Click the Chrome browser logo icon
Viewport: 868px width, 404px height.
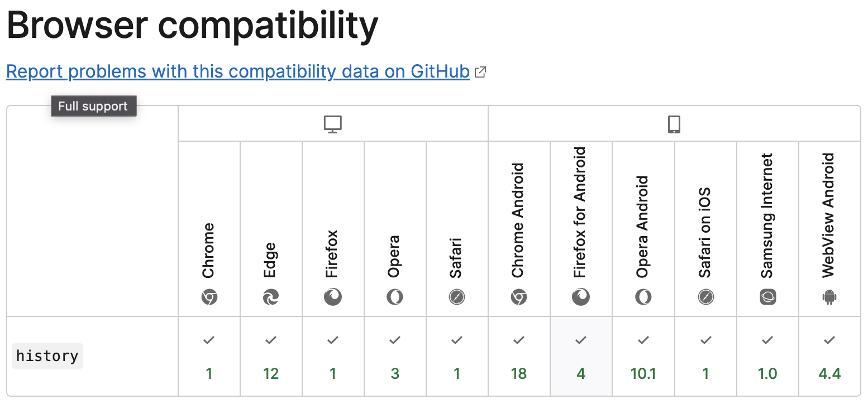click(209, 297)
